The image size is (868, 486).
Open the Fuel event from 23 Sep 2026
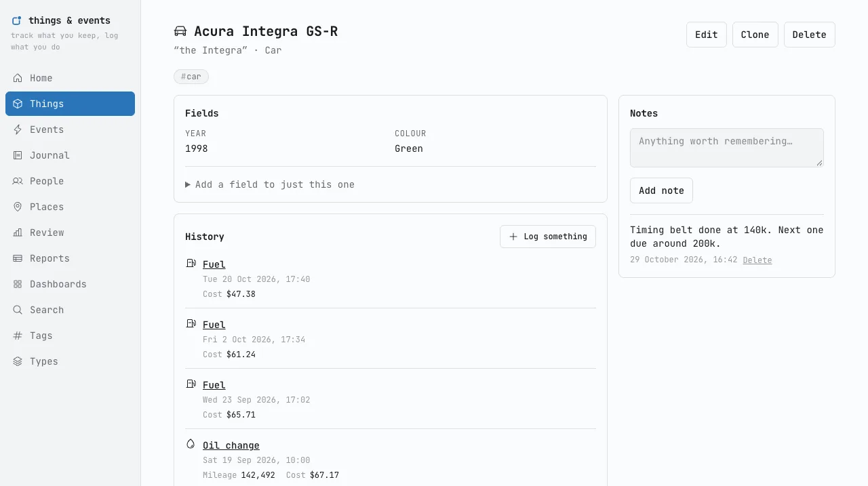tap(214, 385)
